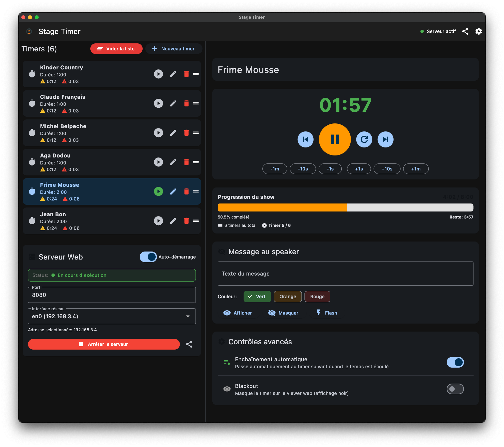Choose the Orange message color
Image resolution: width=504 pixels, height=447 pixels.
click(287, 296)
